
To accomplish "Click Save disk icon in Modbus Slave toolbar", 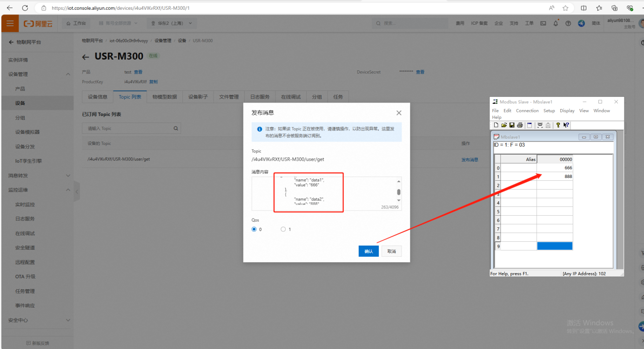I will [x=512, y=125].
